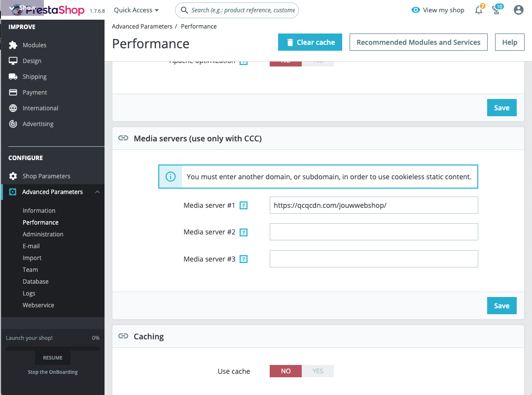This screenshot has height=395, width=532.
Task: Click the Shipping truck icon
Action: click(13, 76)
